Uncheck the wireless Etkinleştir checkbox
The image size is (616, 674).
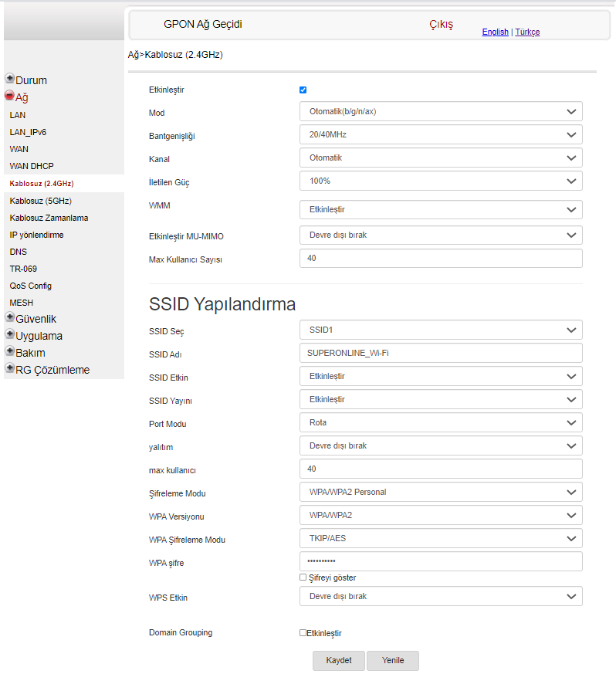(x=303, y=90)
